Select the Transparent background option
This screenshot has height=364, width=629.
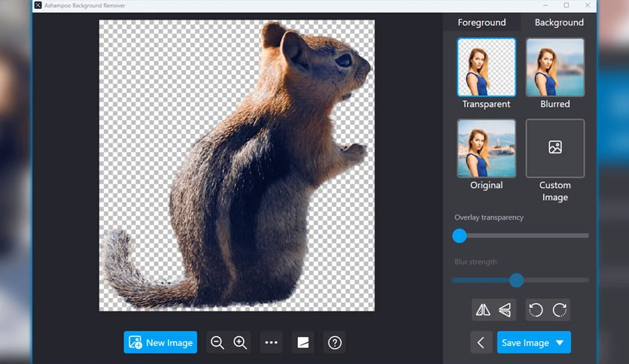point(486,68)
